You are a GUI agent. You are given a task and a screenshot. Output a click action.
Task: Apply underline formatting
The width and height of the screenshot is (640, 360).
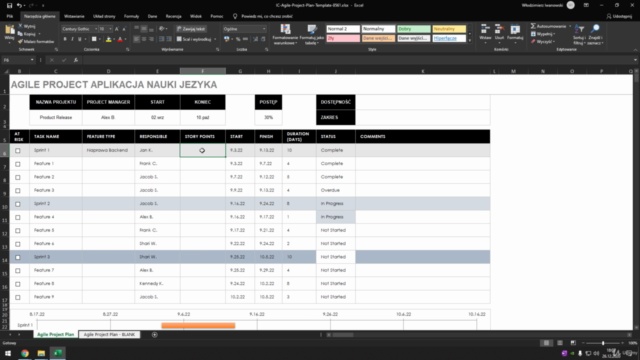(x=80, y=39)
